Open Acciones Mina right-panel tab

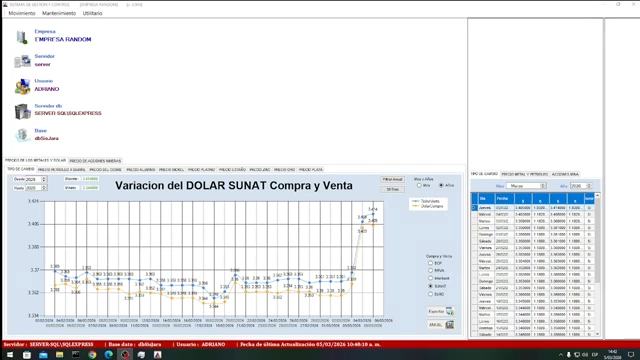click(565, 174)
